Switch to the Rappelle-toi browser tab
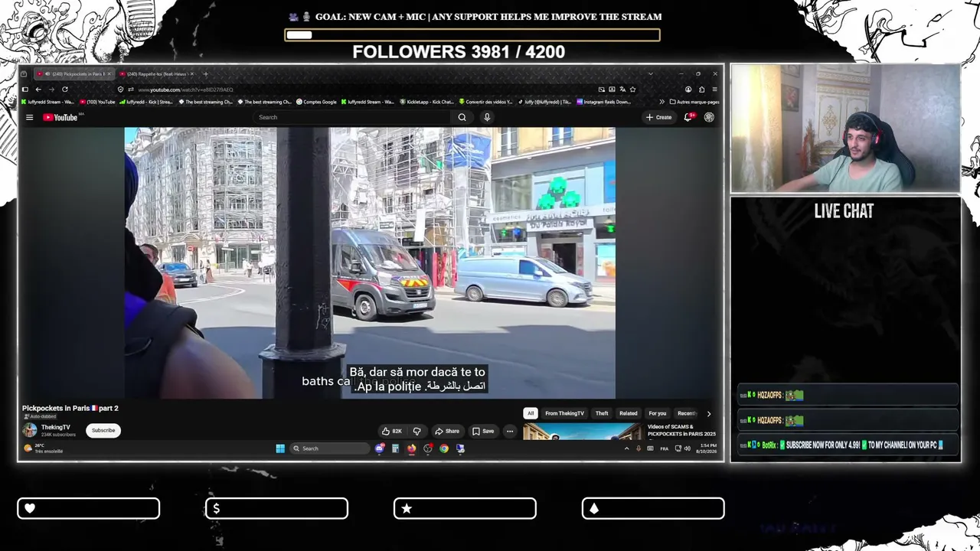Image resolution: width=980 pixels, height=551 pixels. point(157,74)
